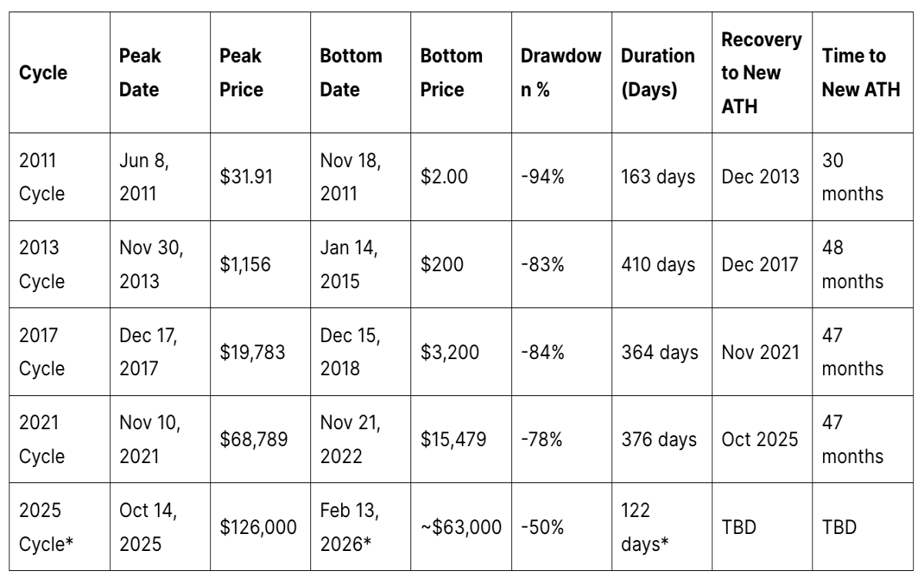The width and height of the screenshot is (924, 581).
Task: Click the Cycle column header
Action: coord(43,72)
